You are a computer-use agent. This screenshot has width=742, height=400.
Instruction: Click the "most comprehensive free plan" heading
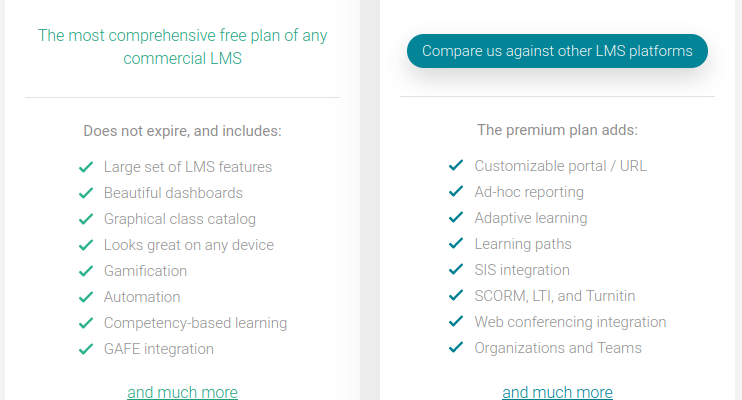182,47
